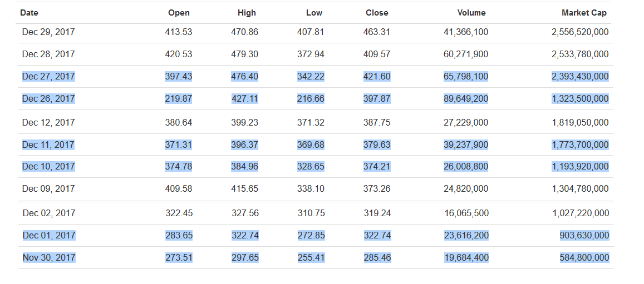
Task: Click the market cap value 584,800,000
Action: (584, 258)
